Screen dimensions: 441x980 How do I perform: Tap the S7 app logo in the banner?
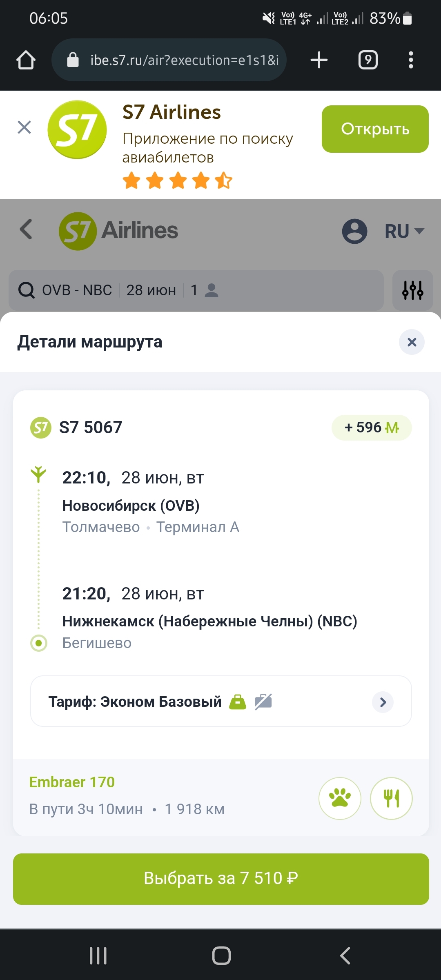(77, 130)
